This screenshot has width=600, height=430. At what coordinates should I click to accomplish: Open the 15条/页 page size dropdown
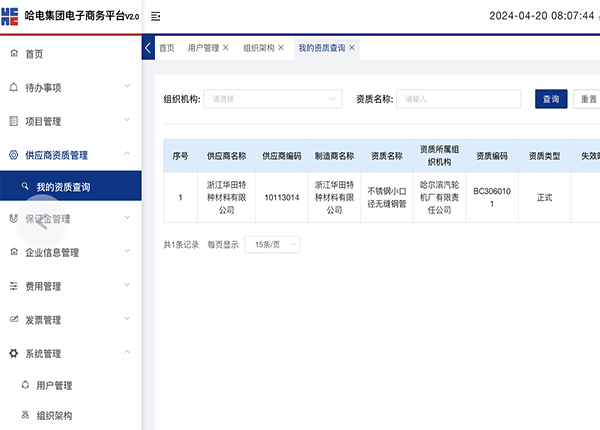pyautogui.click(x=271, y=244)
